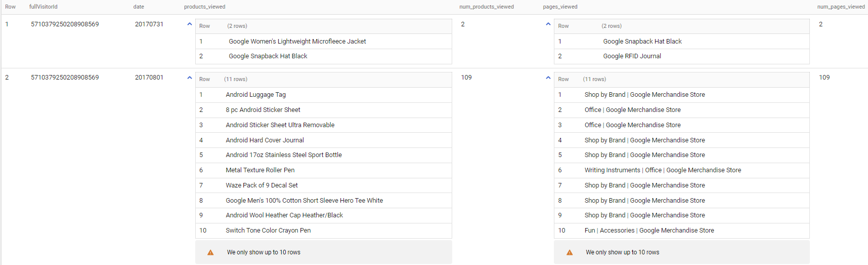Select Android Sticker Sheet Ultra Removable

[280, 125]
